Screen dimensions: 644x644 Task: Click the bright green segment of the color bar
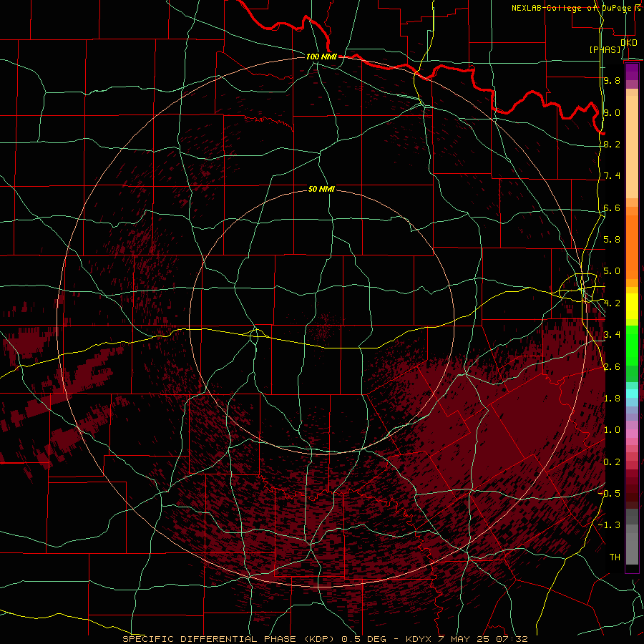coord(632,346)
